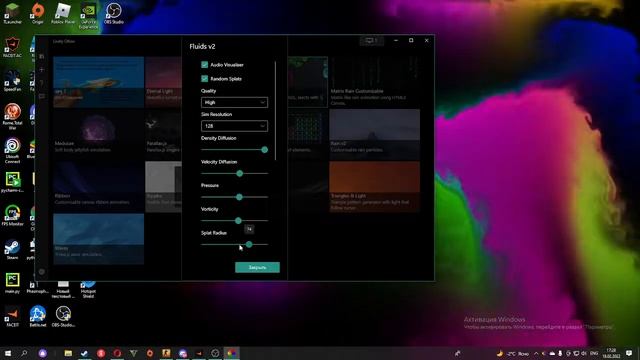The width and height of the screenshot is (640, 360).
Task: Open File Explorer from taskbar
Action: tap(68, 353)
